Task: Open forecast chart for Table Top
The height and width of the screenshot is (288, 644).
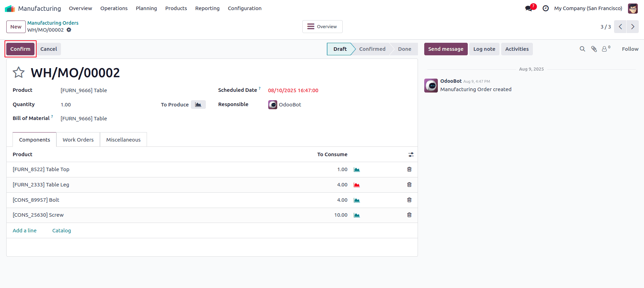Action: (357, 170)
